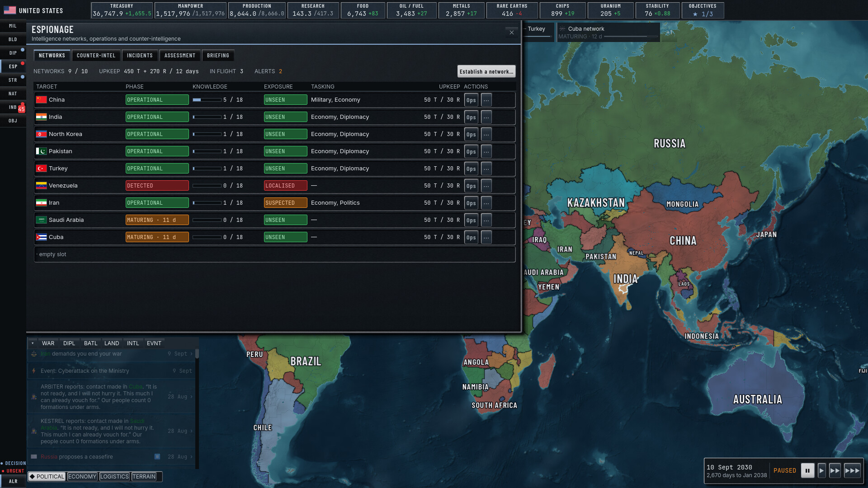Toggle the DIPL message filter

[69, 343]
